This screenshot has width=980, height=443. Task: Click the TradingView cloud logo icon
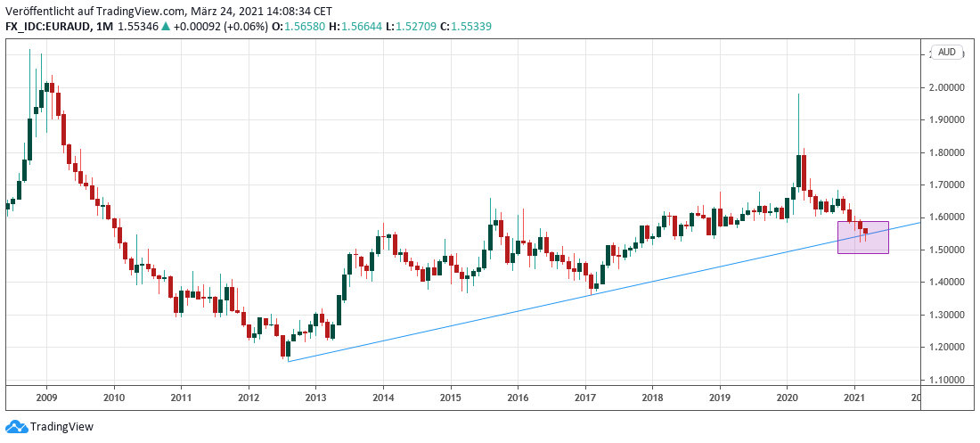(15, 427)
